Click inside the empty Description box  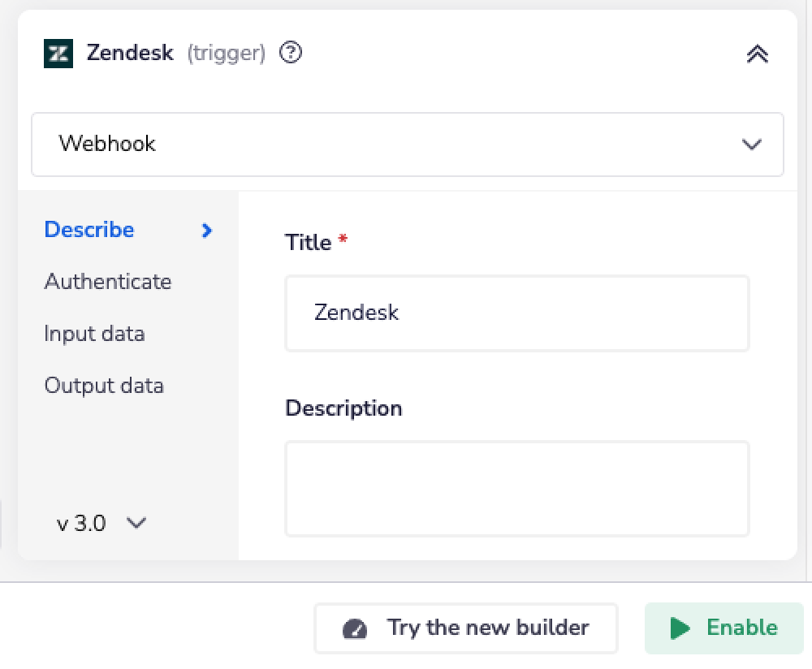517,488
